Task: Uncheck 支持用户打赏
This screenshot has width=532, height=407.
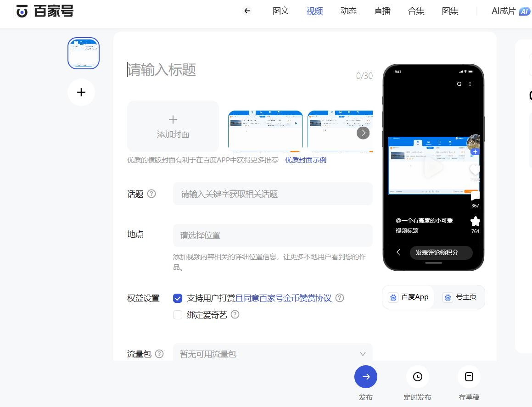Action: tap(178, 298)
